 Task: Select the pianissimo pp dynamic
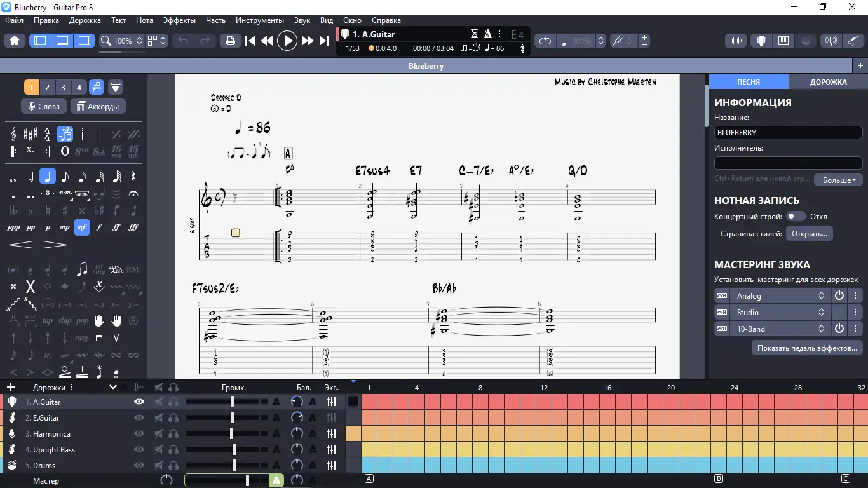(x=31, y=227)
